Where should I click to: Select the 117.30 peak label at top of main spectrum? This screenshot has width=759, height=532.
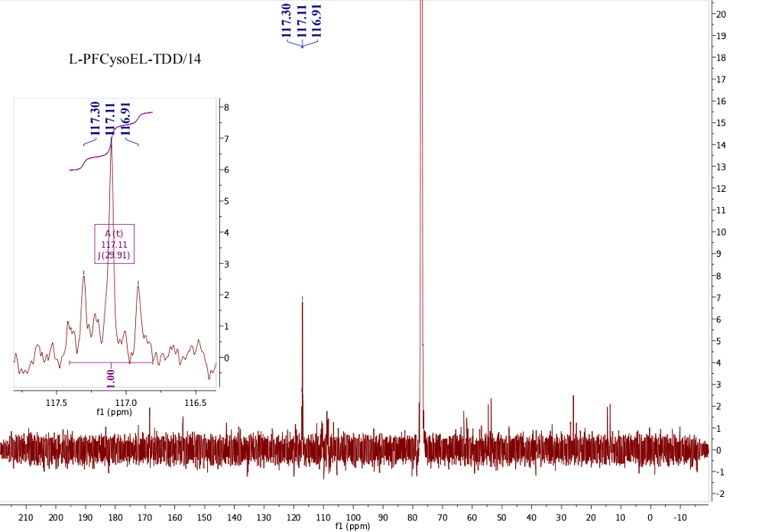[x=287, y=21]
